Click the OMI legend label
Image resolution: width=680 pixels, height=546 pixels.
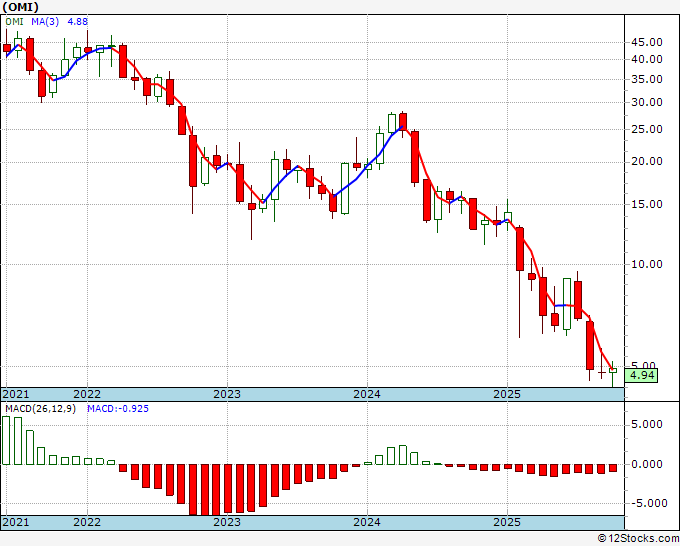[14, 21]
